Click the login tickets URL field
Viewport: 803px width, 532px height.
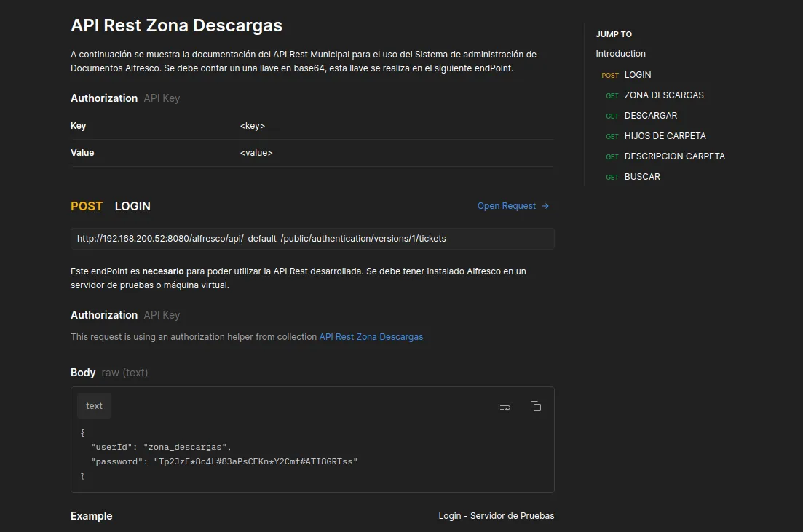click(x=312, y=239)
